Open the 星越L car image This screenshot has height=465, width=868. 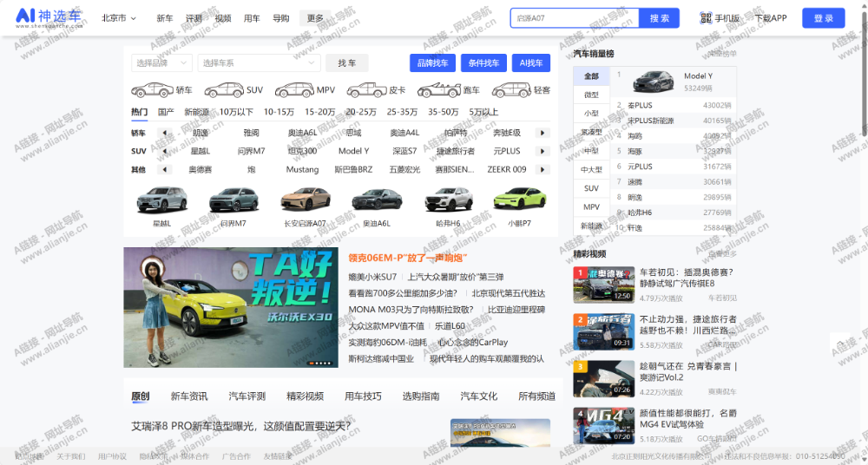[161, 200]
